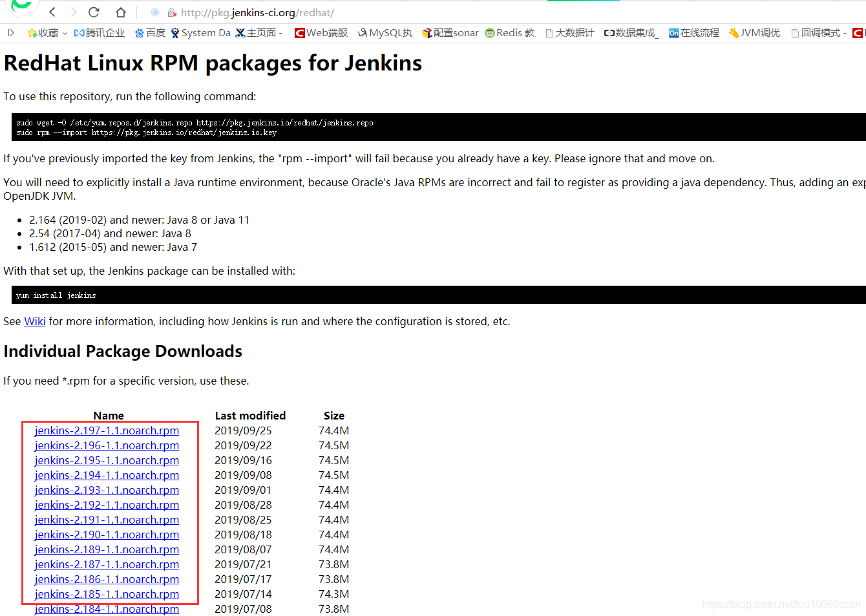Image resolution: width=866 pixels, height=616 pixels.
Task: Download jenkins-2.189-1.1.noarch.rpm
Action: (x=107, y=549)
